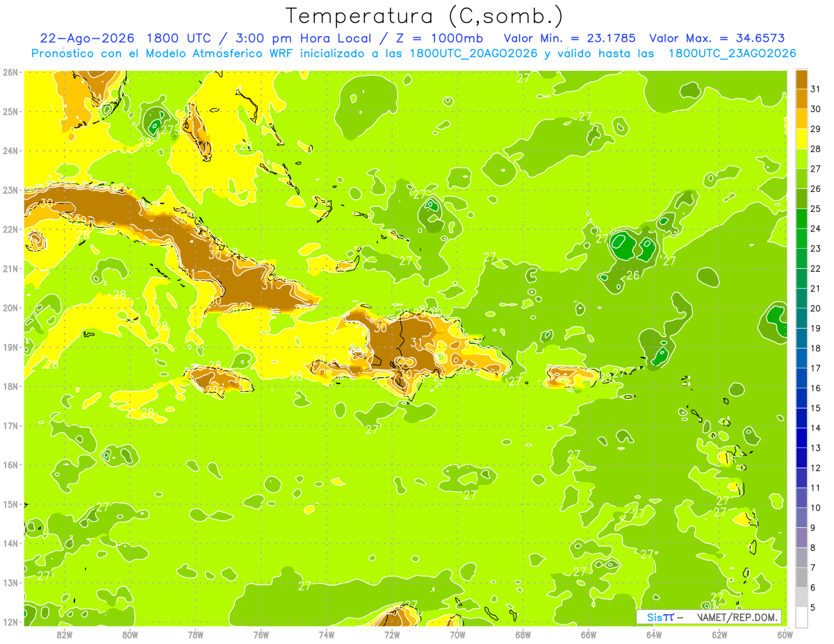This screenshot has height=644, width=834.
Task: Click the '64W' longitude axis label
Action: coord(654,634)
